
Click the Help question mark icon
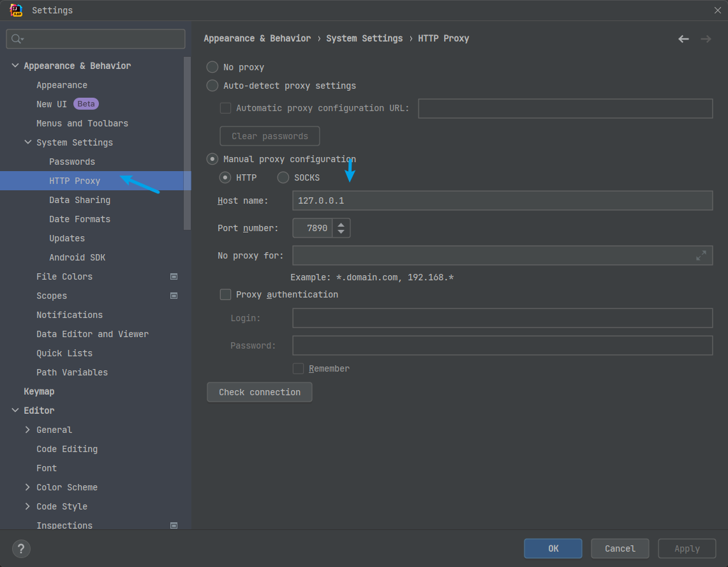(21, 548)
